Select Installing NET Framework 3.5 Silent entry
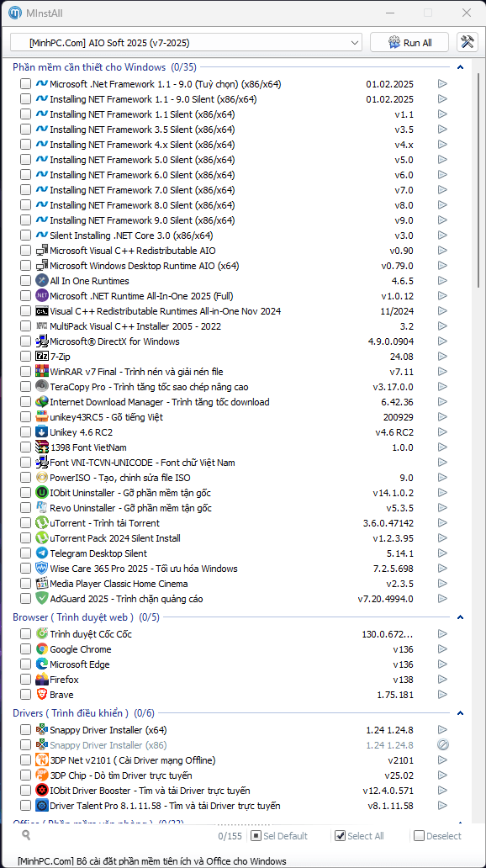Screen dimensions: 486x868 (142, 130)
